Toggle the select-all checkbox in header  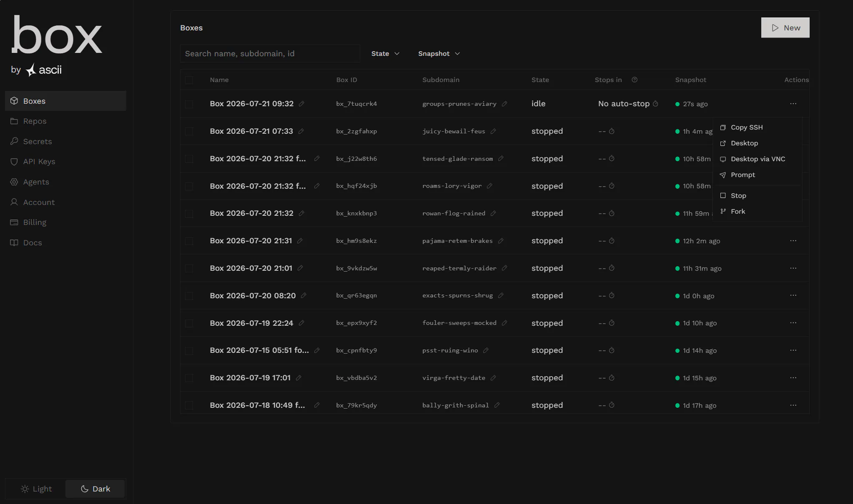pos(189,80)
